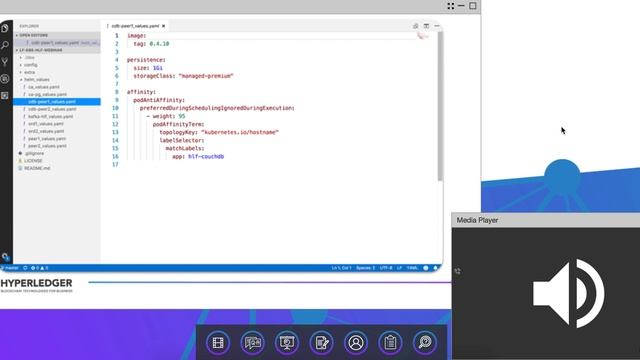Click the open changes icon in editor toolbar

tap(416, 26)
